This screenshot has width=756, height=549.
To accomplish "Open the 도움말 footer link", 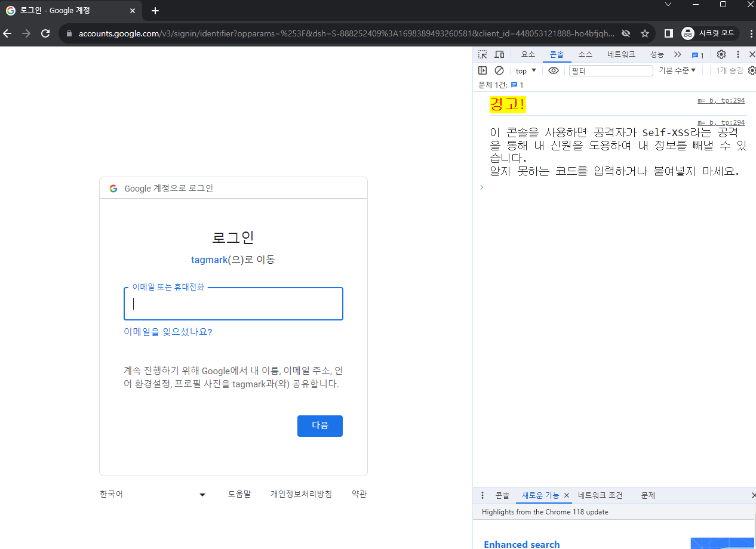I will 239,494.
